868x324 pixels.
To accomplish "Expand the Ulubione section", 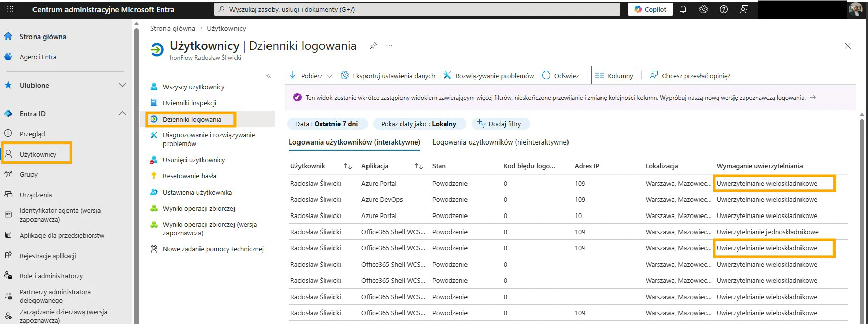I will click(122, 85).
